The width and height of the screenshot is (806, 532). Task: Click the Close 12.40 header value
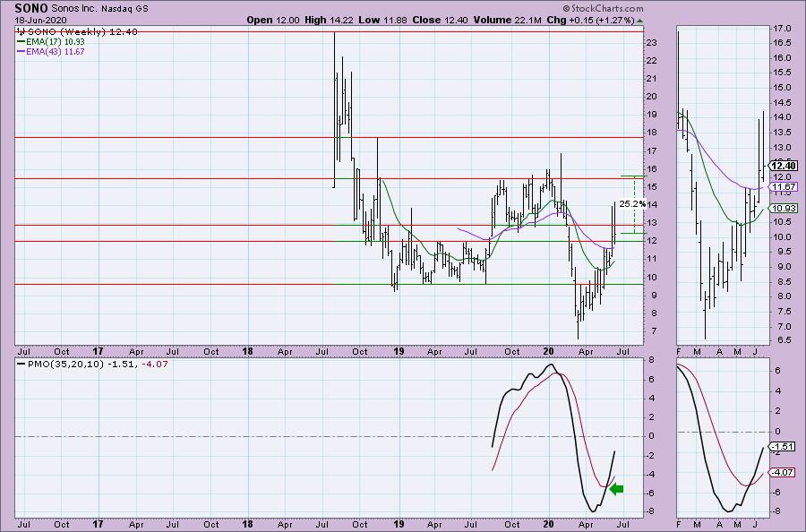pyautogui.click(x=440, y=20)
